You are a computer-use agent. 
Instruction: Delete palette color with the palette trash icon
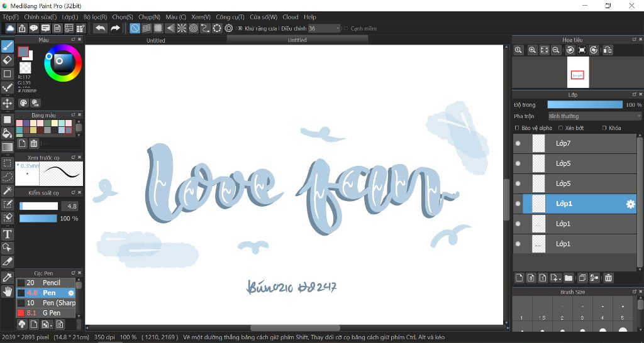[34, 143]
